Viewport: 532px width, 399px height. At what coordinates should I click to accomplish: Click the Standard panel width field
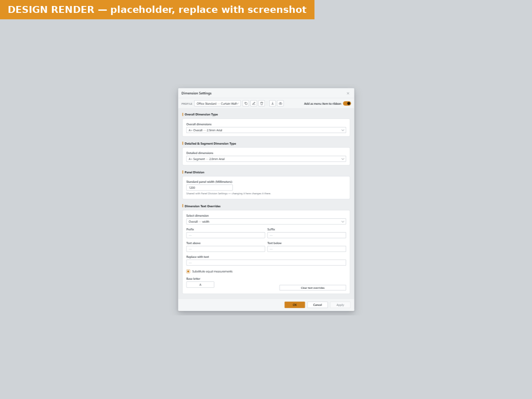pos(209,187)
